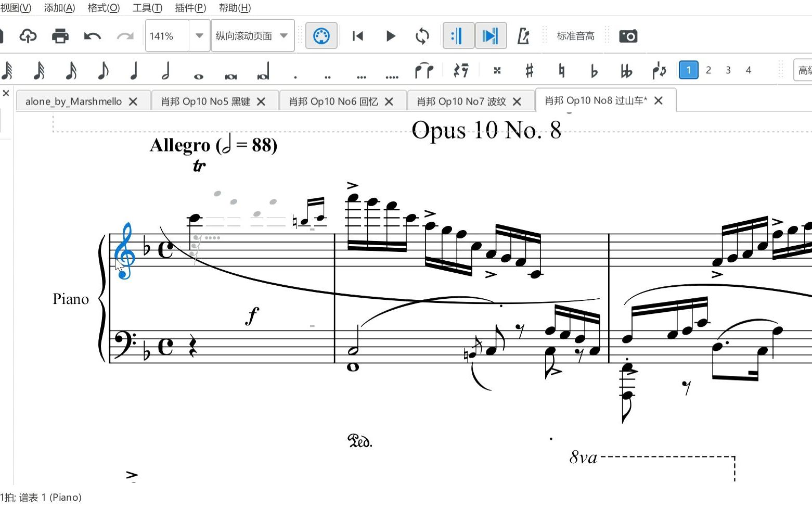
Task: Flip note stem direction
Action: coord(659,70)
